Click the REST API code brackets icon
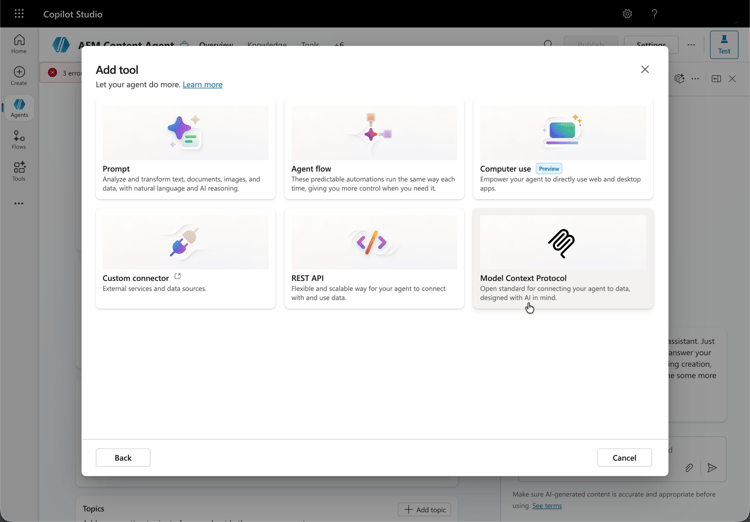 coord(372,242)
